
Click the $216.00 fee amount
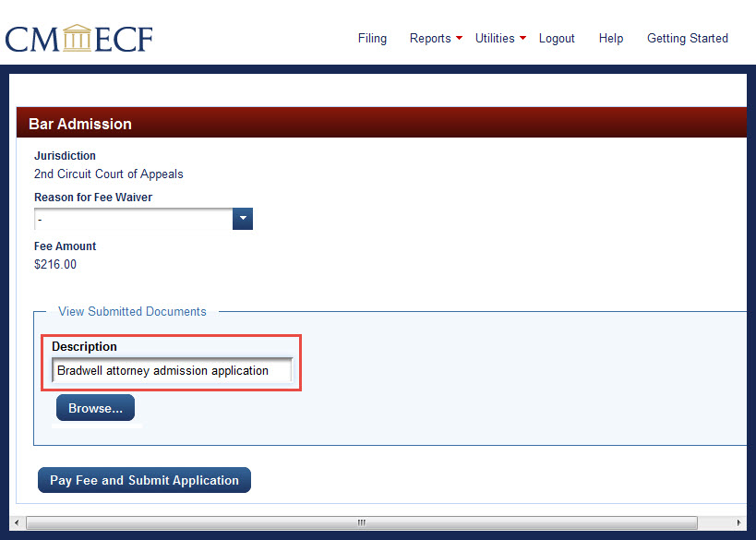55,265
